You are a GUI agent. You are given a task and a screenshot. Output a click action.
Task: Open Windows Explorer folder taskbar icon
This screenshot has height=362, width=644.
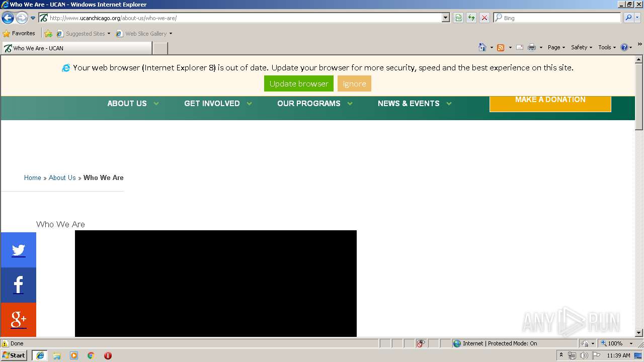click(x=57, y=355)
